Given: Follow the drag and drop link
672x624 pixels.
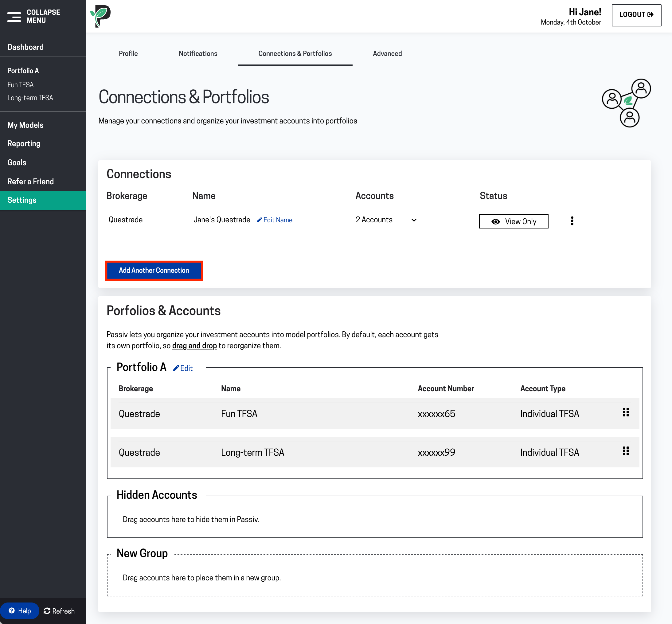Looking at the screenshot, I should point(194,346).
